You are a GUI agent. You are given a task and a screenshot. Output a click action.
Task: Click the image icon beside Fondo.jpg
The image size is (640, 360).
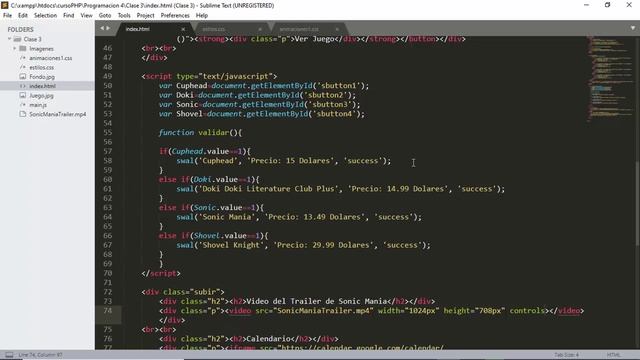pyautogui.click(x=23, y=77)
